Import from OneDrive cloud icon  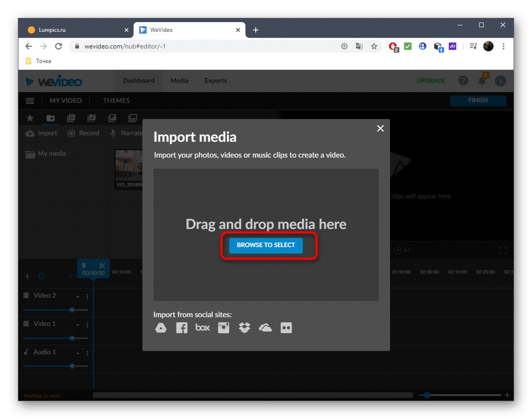pos(265,328)
